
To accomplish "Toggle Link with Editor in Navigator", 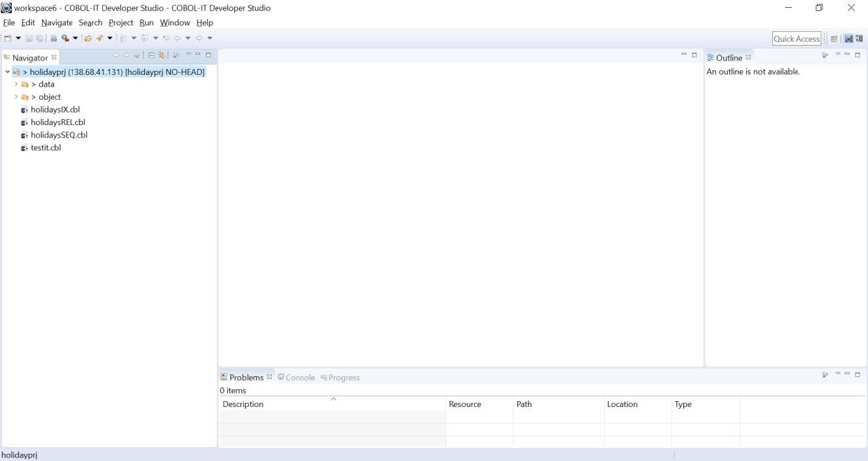I will tap(162, 55).
